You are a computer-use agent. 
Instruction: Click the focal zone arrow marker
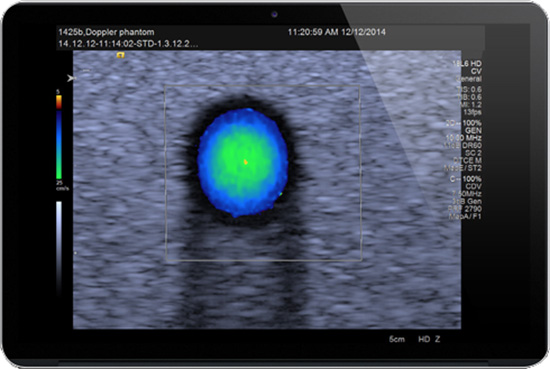click(71, 78)
